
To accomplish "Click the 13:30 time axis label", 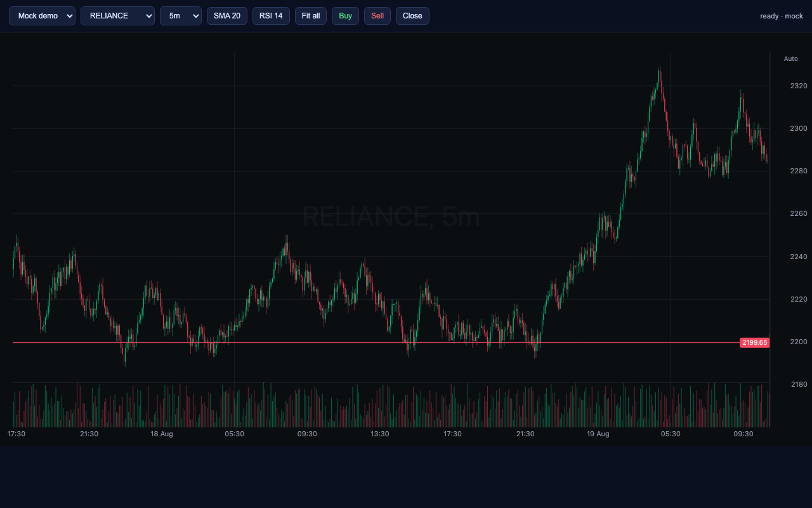I will 380,434.
